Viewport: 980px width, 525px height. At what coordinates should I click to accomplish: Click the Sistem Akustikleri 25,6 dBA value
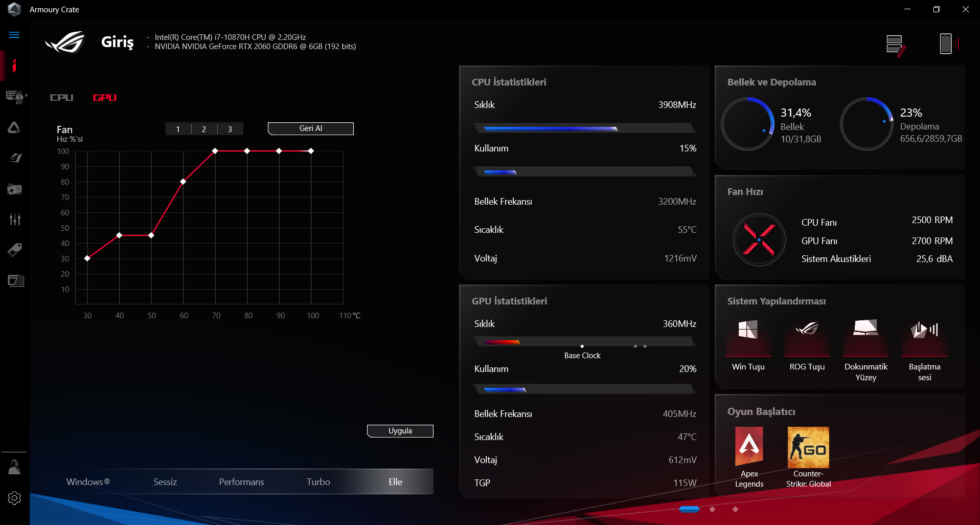[x=935, y=259]
